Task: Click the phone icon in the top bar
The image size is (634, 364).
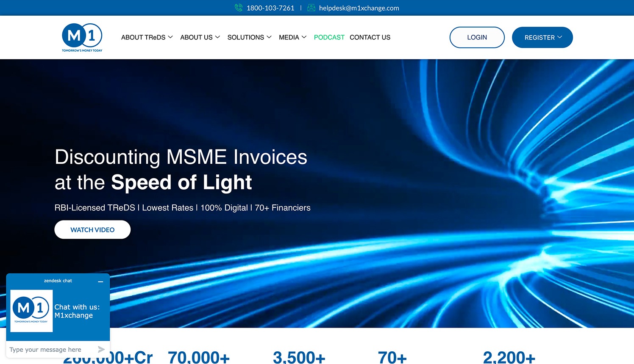Action: pyautogui.click(x=239, y=8)
